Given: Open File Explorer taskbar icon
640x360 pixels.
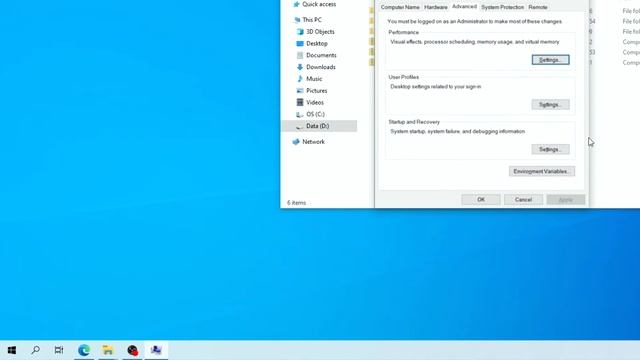Looking at the screenshot, I should tap(108, 350).
